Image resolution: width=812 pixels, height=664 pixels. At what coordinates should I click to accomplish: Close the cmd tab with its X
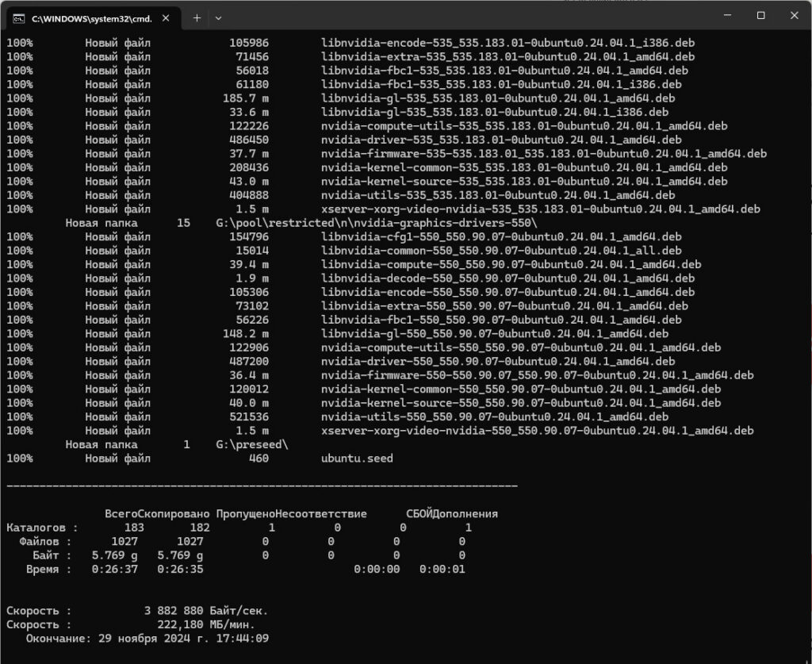pos(166,17)
